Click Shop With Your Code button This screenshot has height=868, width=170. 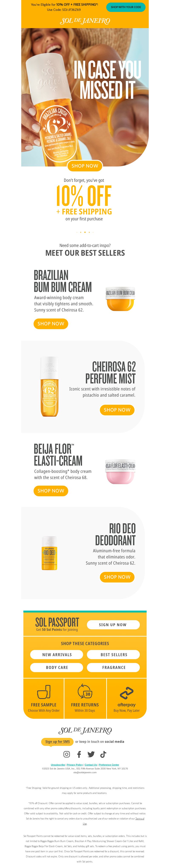tap(126, 7)
